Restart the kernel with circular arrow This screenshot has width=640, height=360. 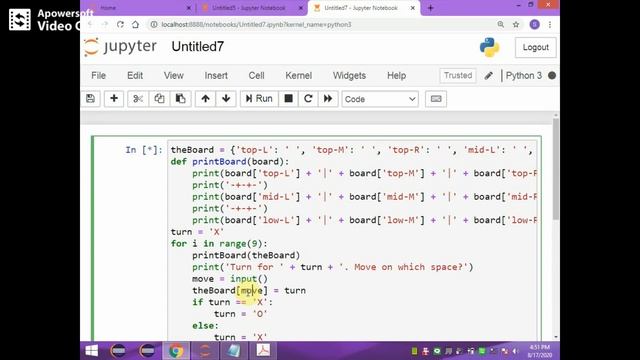(308, 99)
